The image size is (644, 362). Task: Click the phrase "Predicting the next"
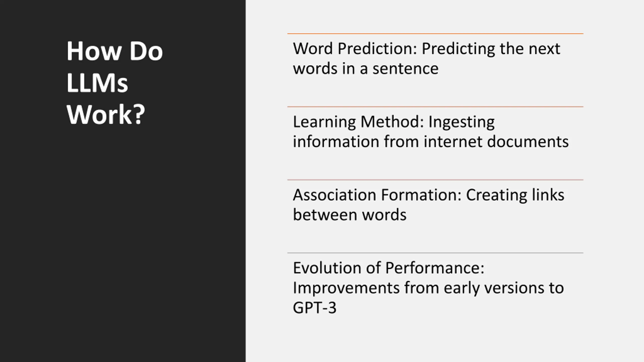[491, 49]
